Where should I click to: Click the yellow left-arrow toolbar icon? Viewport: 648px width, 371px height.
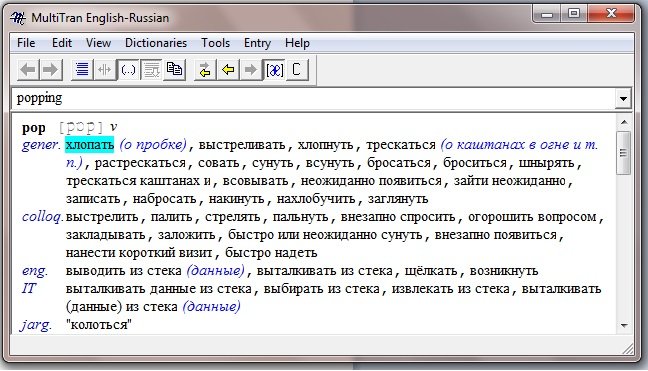click(228, 69)
